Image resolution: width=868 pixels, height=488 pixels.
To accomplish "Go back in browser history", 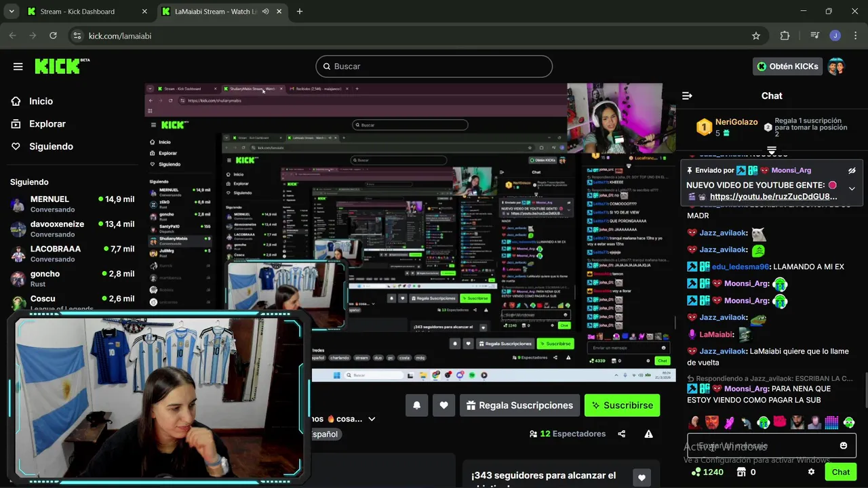I will point(12,36).
